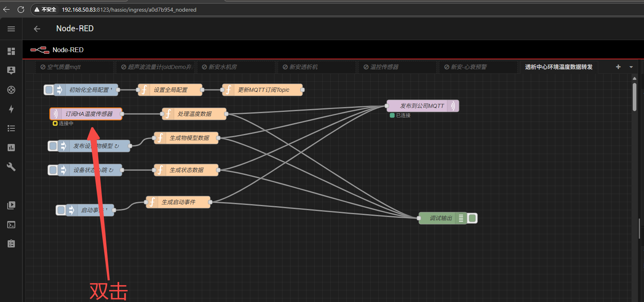This screenshot has height=302, width=644.
Task: Click the workspace vertical scrollbar thumb
Action: tap(634, 96)
